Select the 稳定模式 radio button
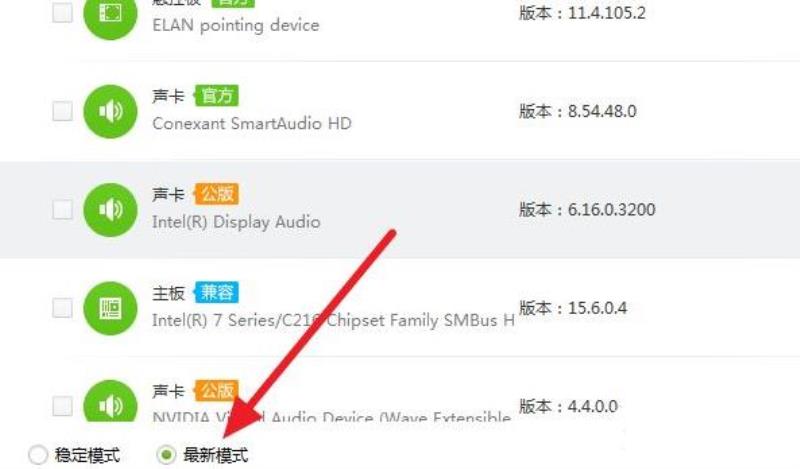The image size is (800, 469). coord(38,455)
